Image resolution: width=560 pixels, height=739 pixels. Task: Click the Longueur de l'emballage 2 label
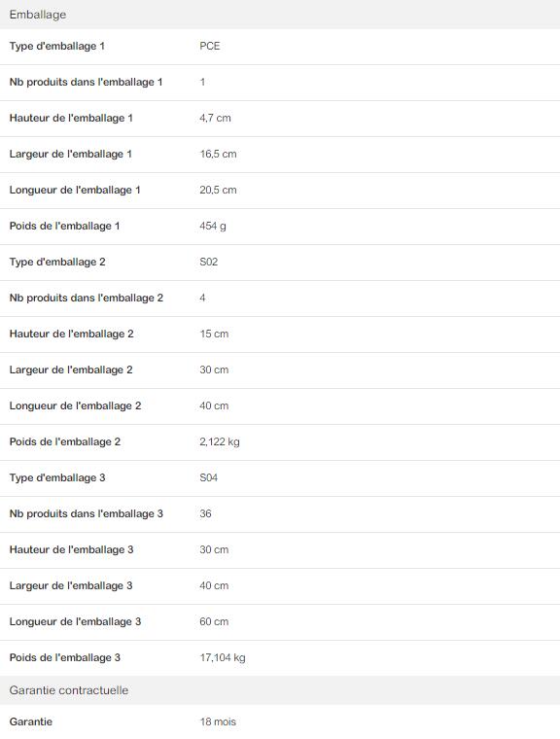coord(75,405)
